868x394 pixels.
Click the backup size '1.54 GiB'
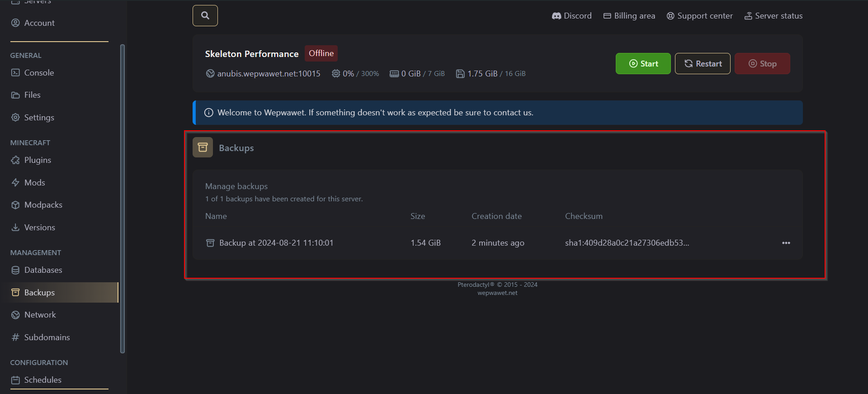(x=425, y=243)
